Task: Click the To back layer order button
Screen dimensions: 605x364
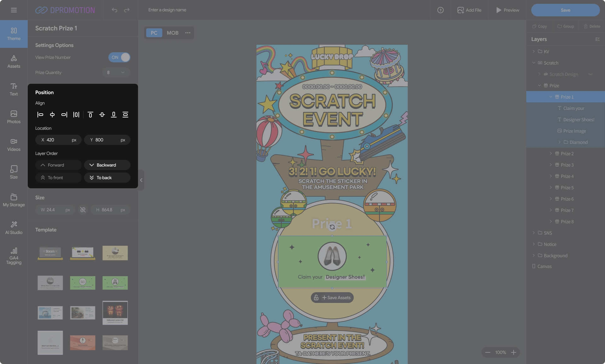Action: click(107, 178)
